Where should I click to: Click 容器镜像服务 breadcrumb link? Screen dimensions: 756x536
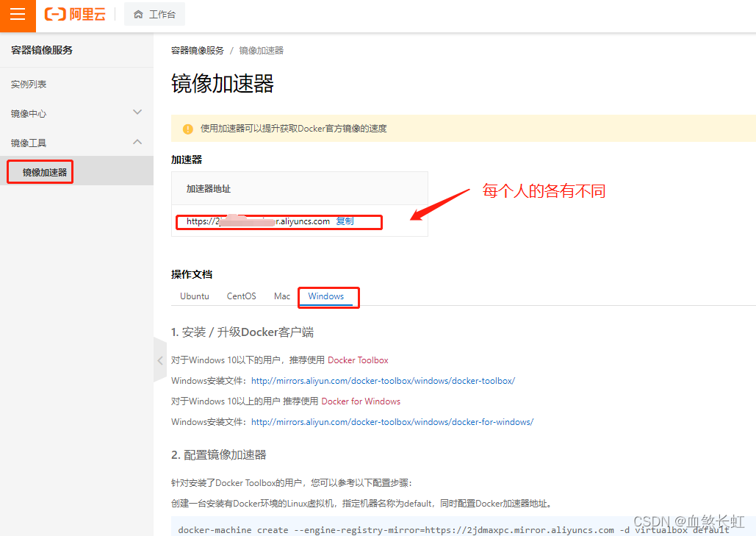click(x=198, y=51)
